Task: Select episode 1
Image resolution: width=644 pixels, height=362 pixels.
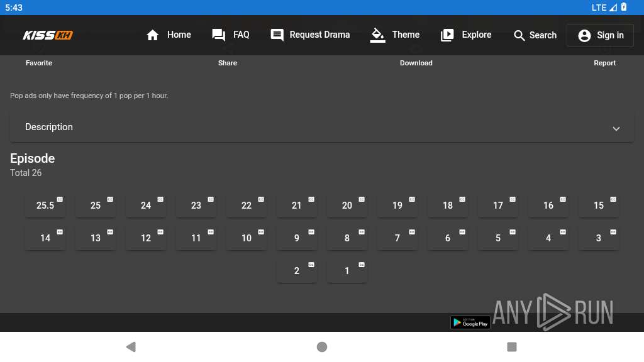Action: tap(347, 271)
